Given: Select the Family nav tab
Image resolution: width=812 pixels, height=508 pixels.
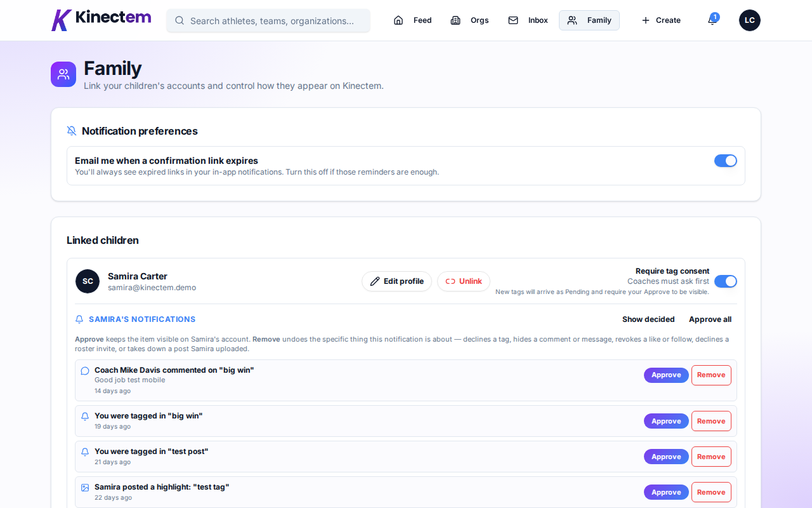Looking at the screenshot, I should coord(589,20).
